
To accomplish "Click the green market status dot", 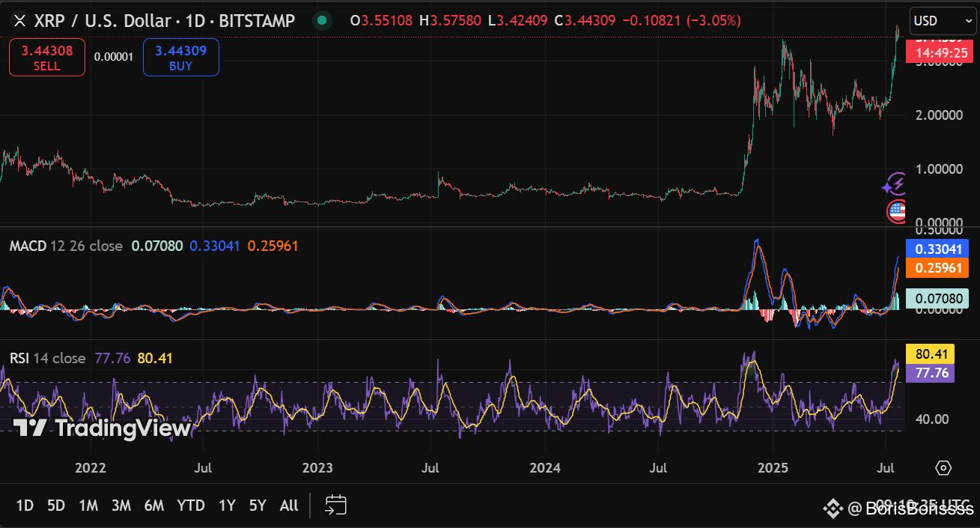I will [x=322, y=20].
